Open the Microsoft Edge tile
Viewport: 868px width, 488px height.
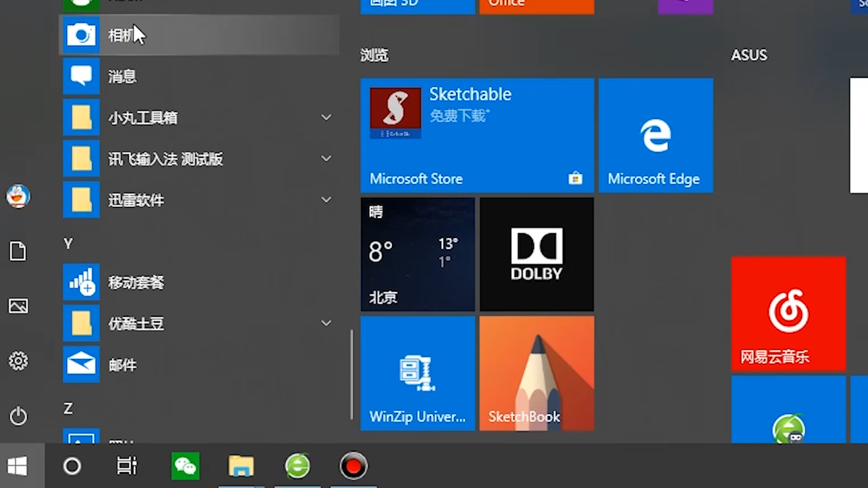pos(656,136)
